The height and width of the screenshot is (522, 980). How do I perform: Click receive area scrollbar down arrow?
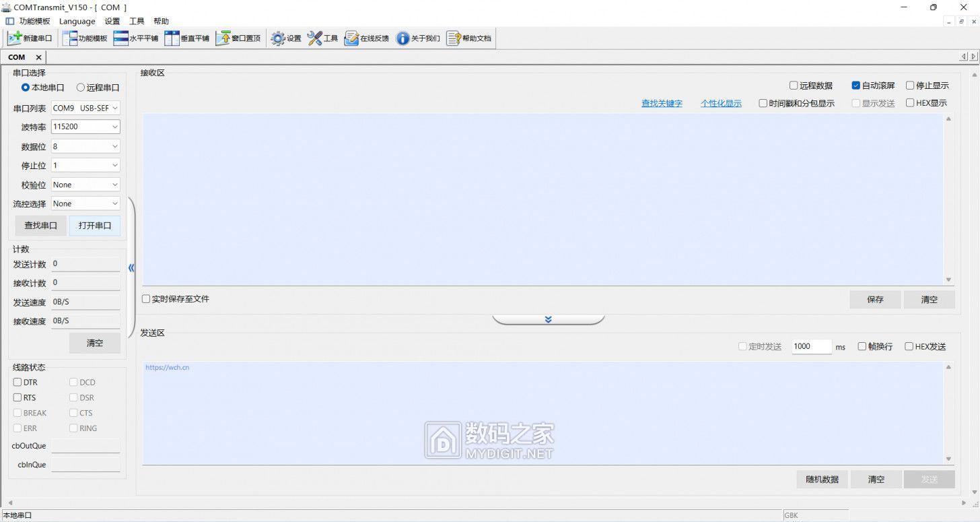click(x=948, y=280)
